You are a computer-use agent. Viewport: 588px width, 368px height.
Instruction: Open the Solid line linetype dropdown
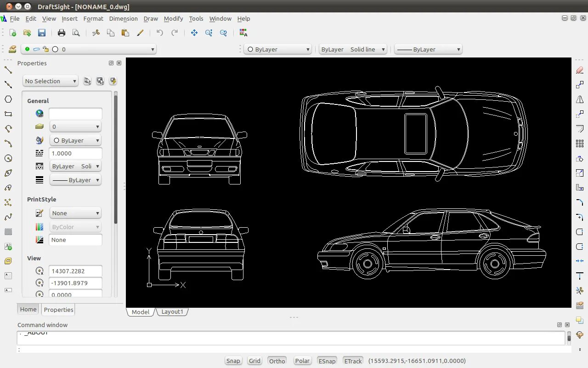coord(353,49)
